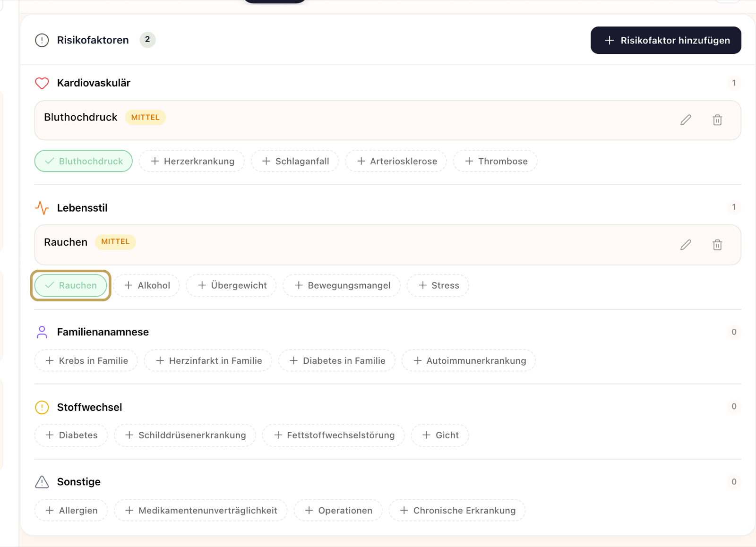The width and height of the screenshot is (756, 547).
Task: Add Herzerkrankung risk factor chip
Action: pos(192,161)
